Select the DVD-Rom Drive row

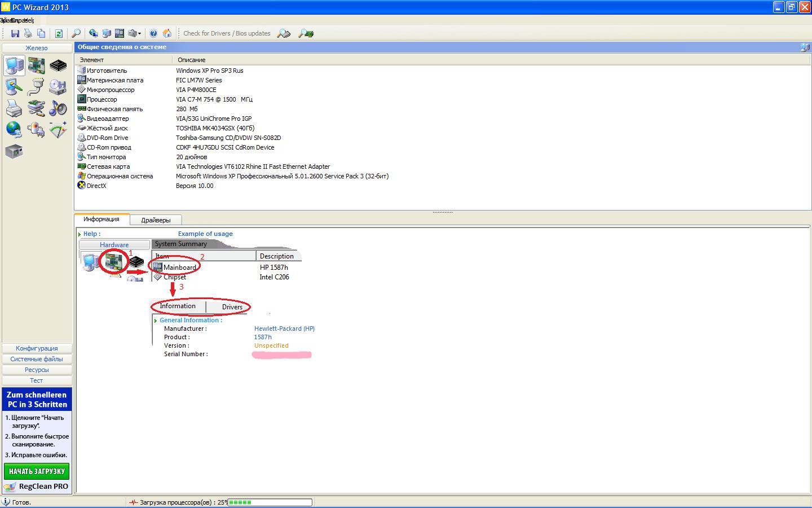click(x=443, y=138)
